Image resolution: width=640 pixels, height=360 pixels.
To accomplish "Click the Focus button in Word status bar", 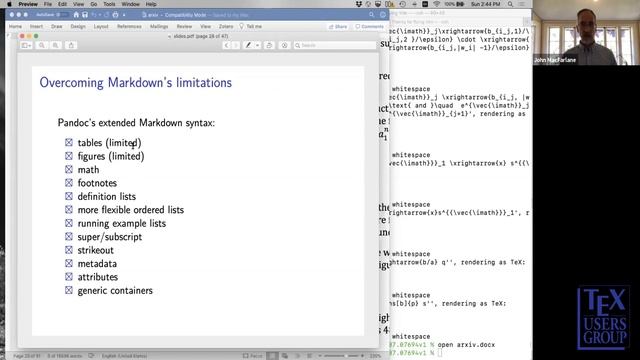I will pos(253,356).
